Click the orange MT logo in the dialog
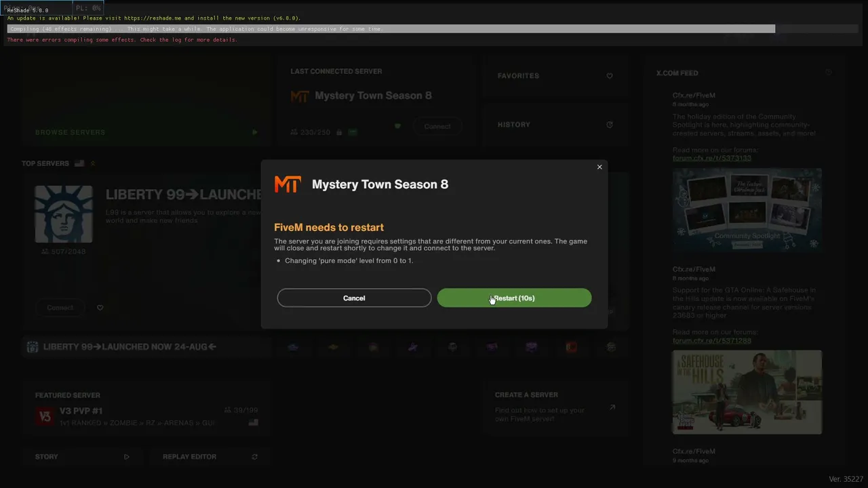Viewport: 868px width, 488px height. coord(288,184)
